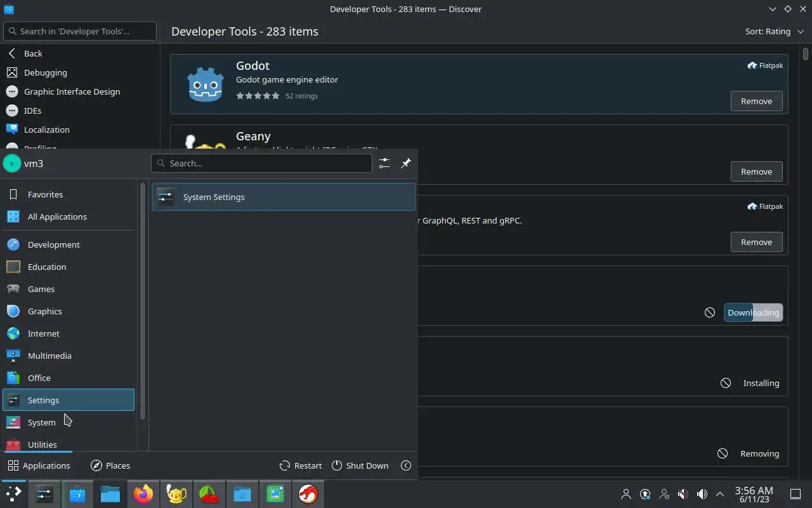Viewport: 812px width, 508px height.
Task: Expand hidden system tray icons
Action: 720,494
